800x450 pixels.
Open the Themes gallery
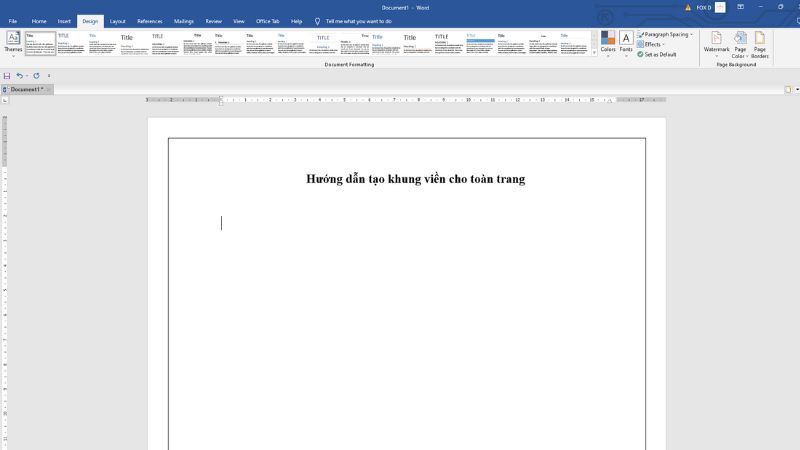click(x=13, y=41)
